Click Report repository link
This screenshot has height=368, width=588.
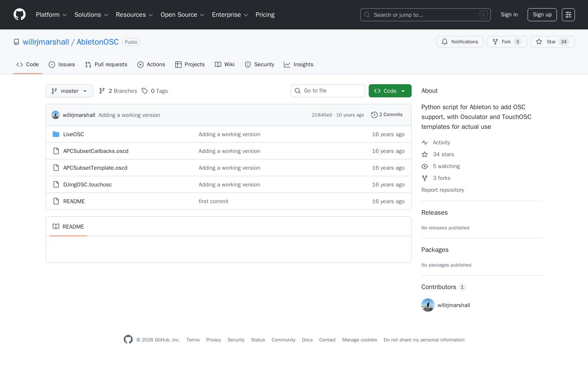click(443, 190)
